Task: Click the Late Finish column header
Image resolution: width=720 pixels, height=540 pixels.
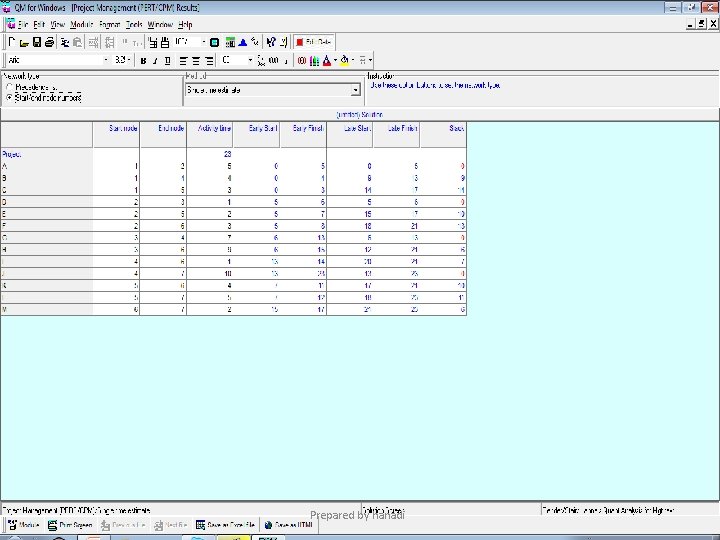Action: (x=397, y=135)
